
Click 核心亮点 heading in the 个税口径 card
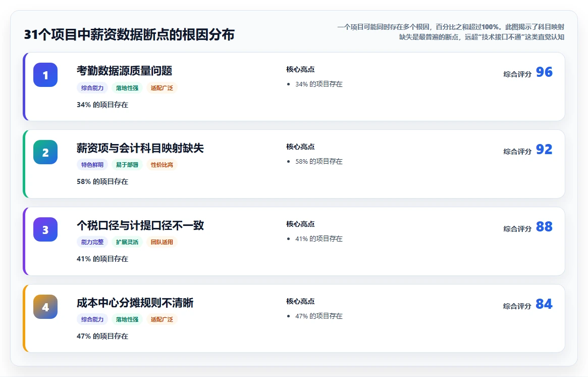coord(300,224)
